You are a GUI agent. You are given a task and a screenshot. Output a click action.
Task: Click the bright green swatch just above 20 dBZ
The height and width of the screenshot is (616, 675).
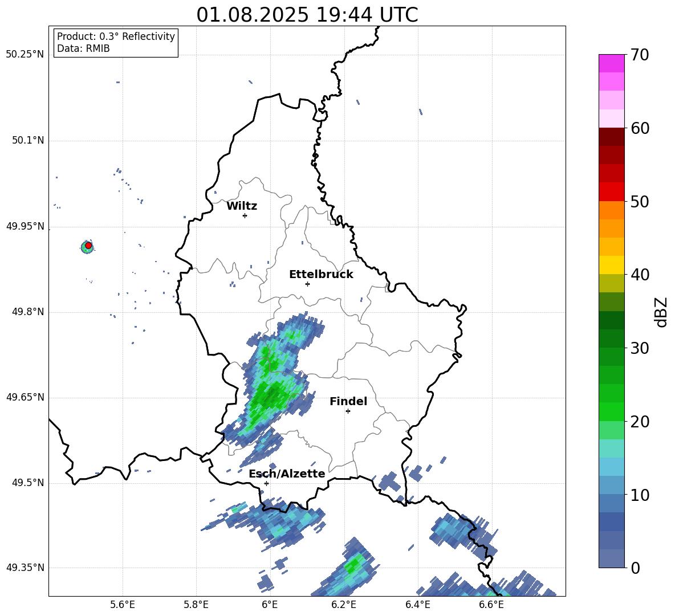coord(611,411)
